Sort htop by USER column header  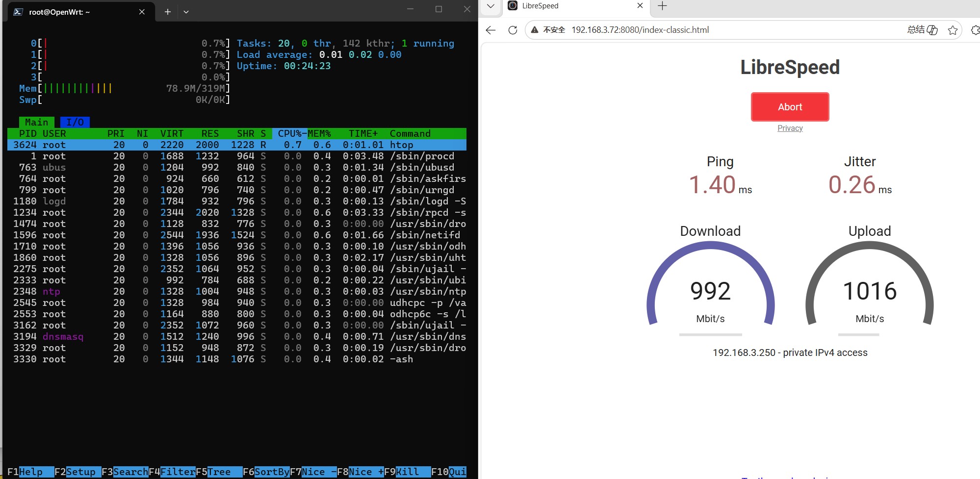click(x=54, y=133)
